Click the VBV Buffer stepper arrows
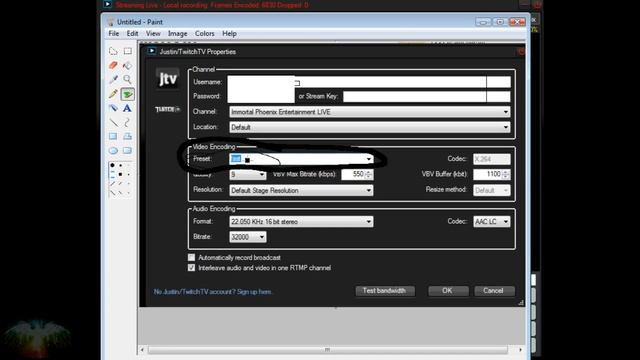The width and height of the screenshot is (640, 360). tap(506, 175)
